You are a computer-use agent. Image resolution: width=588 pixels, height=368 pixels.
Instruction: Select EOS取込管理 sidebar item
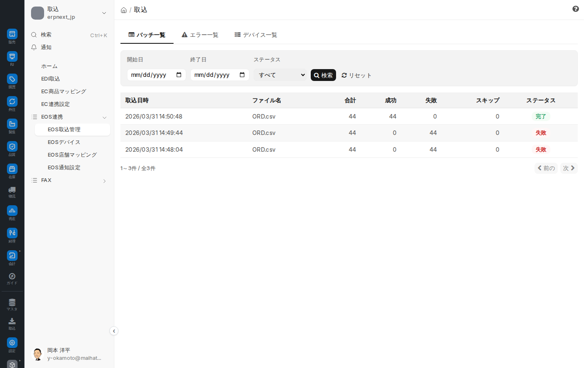click(x=72, y=130)
